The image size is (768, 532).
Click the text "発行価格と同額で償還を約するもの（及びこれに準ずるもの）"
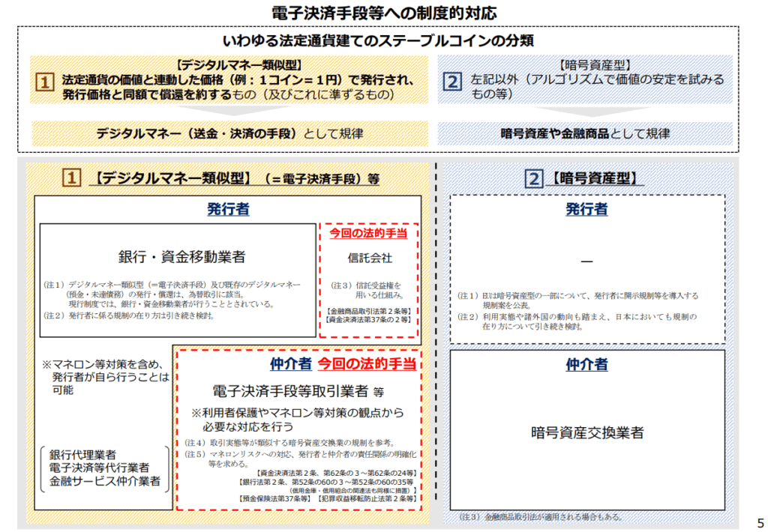228,94
